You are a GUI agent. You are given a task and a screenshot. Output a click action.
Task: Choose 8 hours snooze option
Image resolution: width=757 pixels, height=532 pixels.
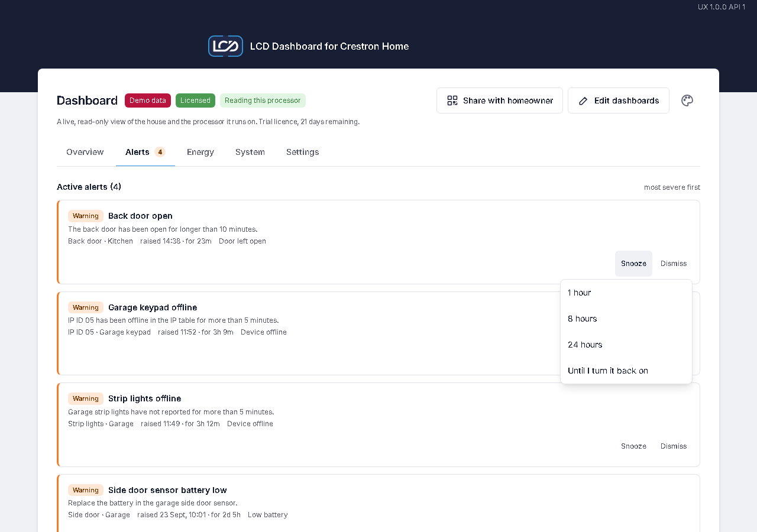[x=626, y=319]
